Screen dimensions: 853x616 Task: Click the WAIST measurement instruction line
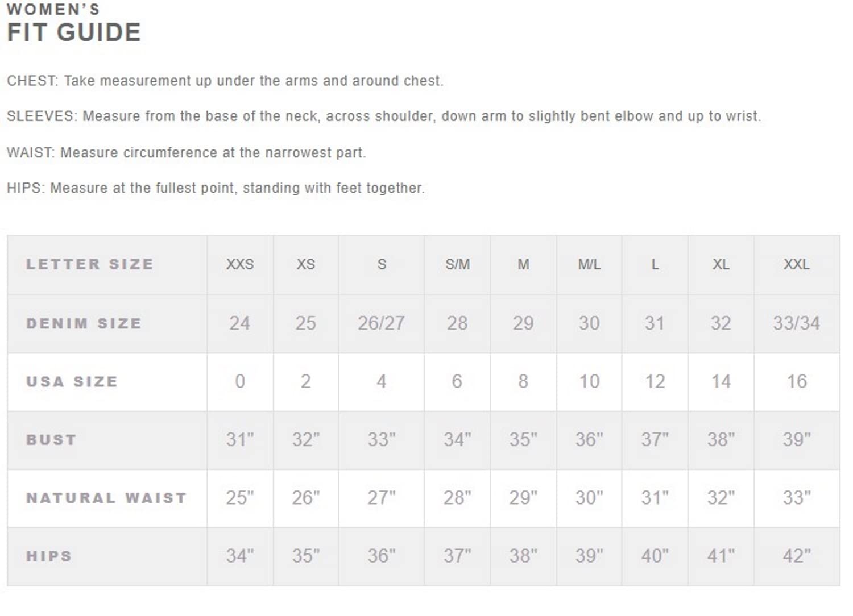click(x=186, y=153)
